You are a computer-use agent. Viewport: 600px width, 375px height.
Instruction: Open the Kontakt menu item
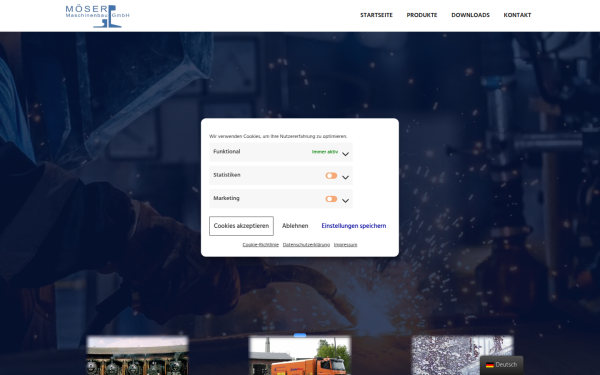(x=517, y=15)
